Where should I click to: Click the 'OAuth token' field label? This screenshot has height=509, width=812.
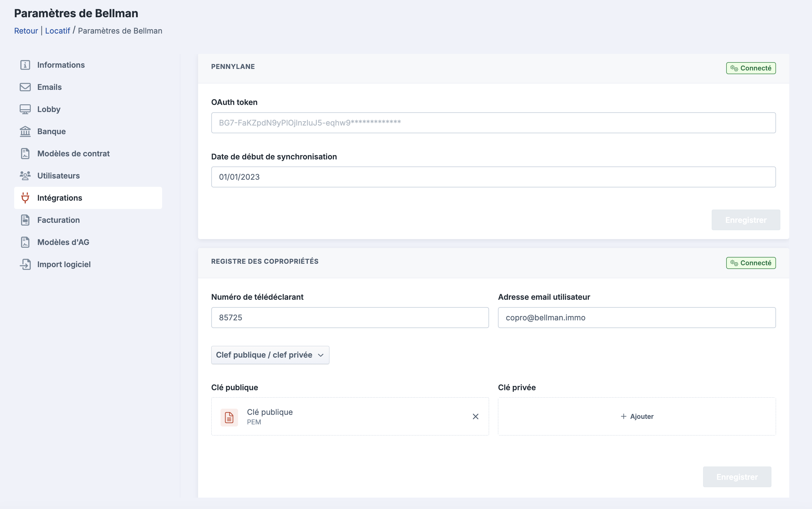point(234,102)
